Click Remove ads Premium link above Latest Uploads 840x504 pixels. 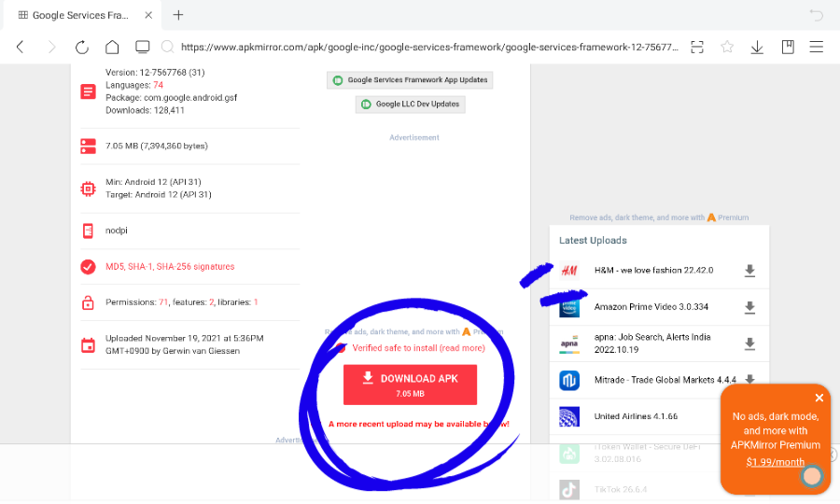tap(659, 217)
